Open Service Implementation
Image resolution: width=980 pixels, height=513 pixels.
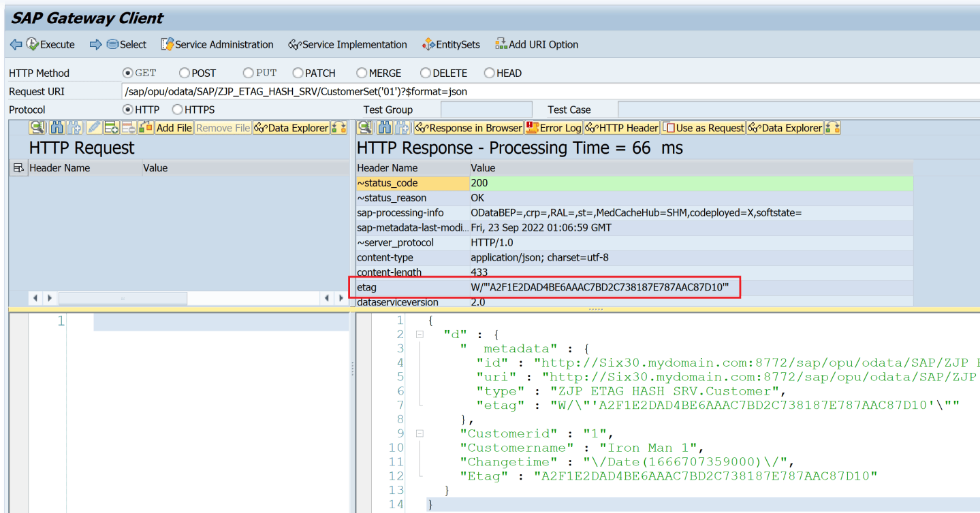pos(347,44)
